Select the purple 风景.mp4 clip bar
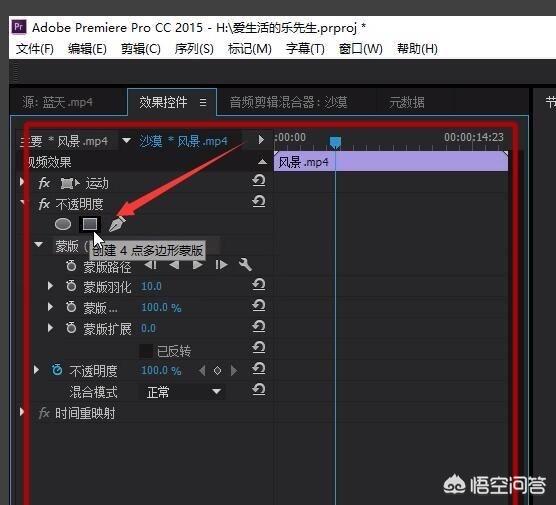This screenshot has width=556, height=505. click(391, 161)
